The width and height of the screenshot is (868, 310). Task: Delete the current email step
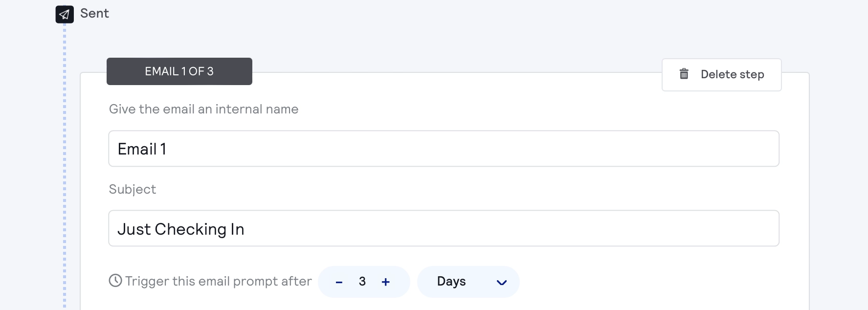[x=721, y=74]
